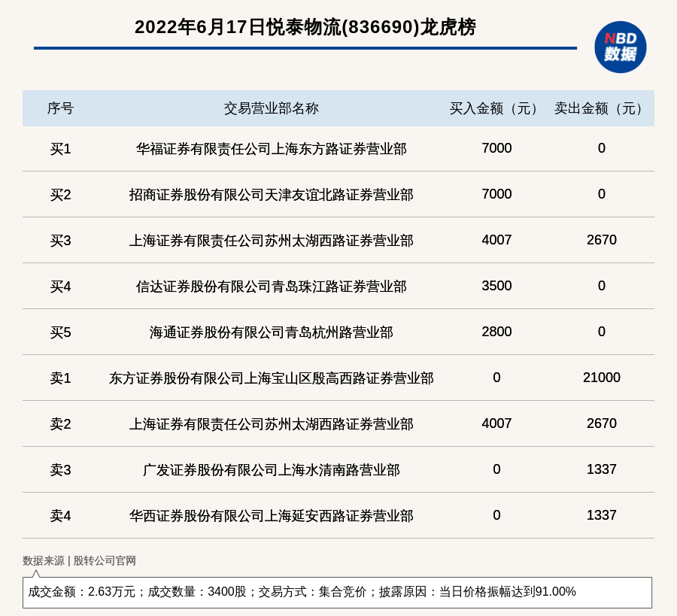This screenshot has width=677, height=616.
Task: Click the 0 sell amount in row 买4
Action: click(x=602, y=286)
